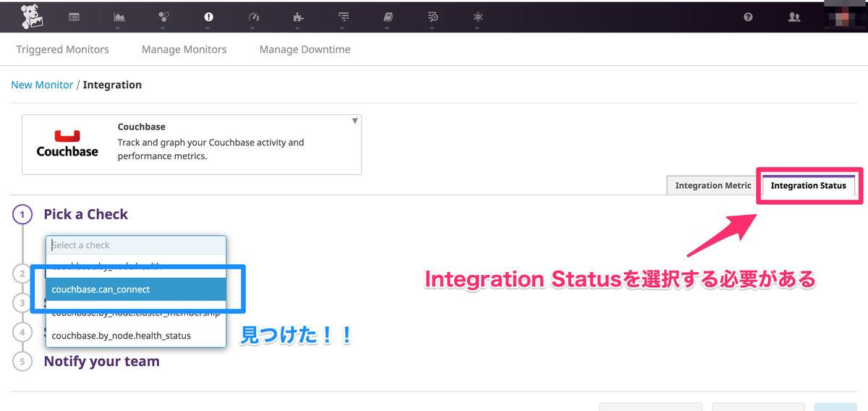868x411 pixels.
Task: Open the Monitors exclamation icon
Action: pyautogui.click(x=209, y=17)
